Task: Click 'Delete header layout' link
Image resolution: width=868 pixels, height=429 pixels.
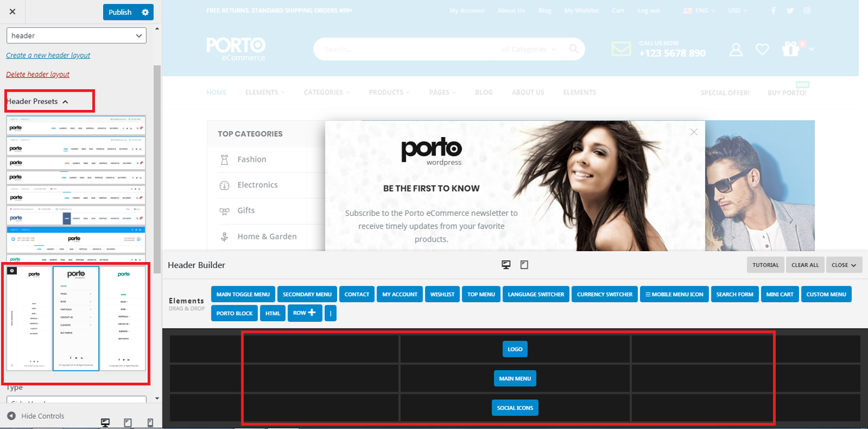Action: point(38,74)
